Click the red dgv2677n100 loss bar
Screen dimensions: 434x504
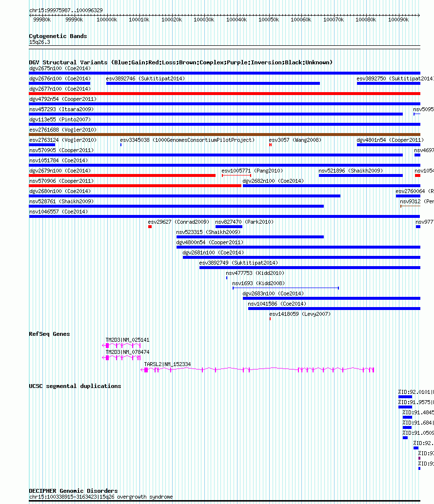pyautogui.click(x=224, y=94)
